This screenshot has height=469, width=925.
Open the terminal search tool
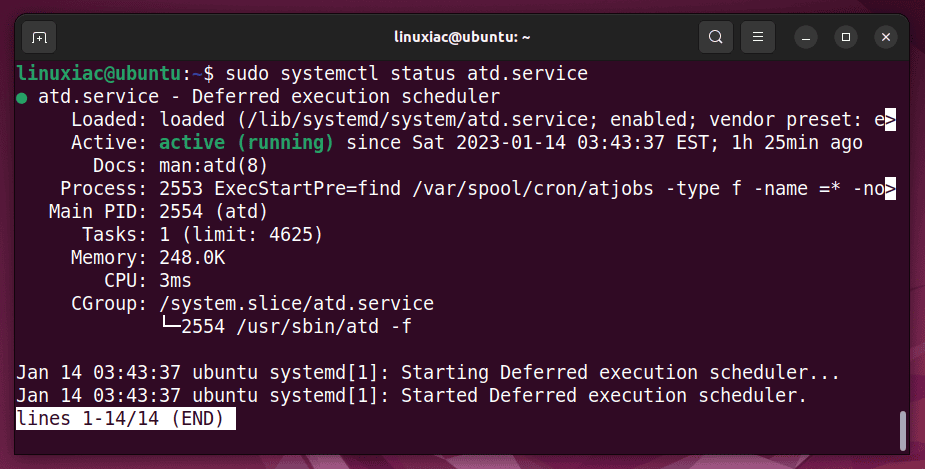click(x=716, y=37)
